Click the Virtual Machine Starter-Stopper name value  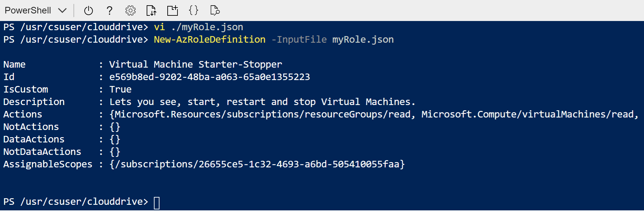(196, 65)
